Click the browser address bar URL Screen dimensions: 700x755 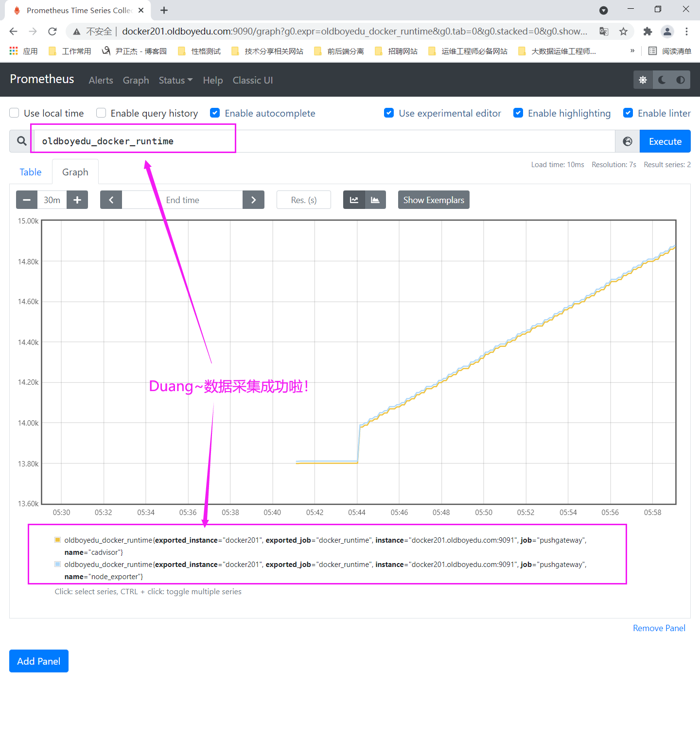[x=355, y=31]
